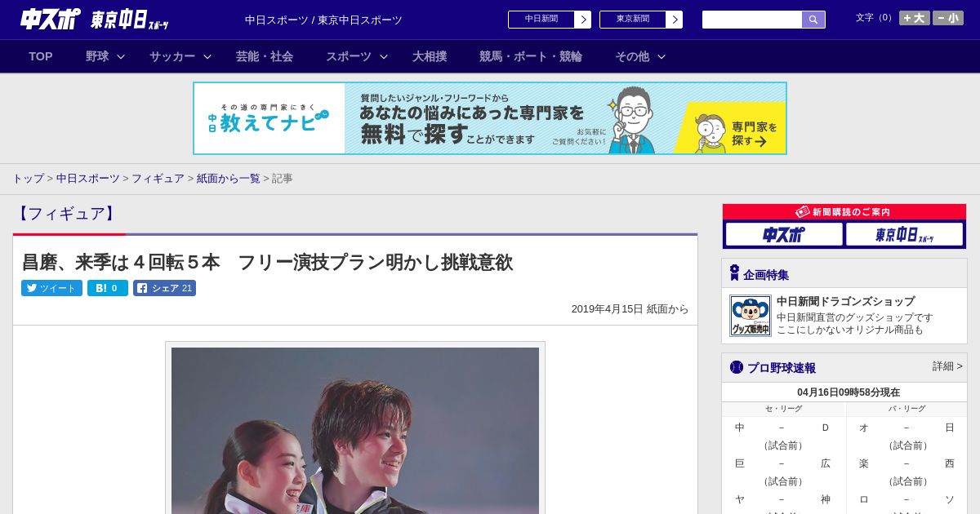Decrease text size with 小 button
This screenshot has width=980, height=514.
click(x=948, y=18)
